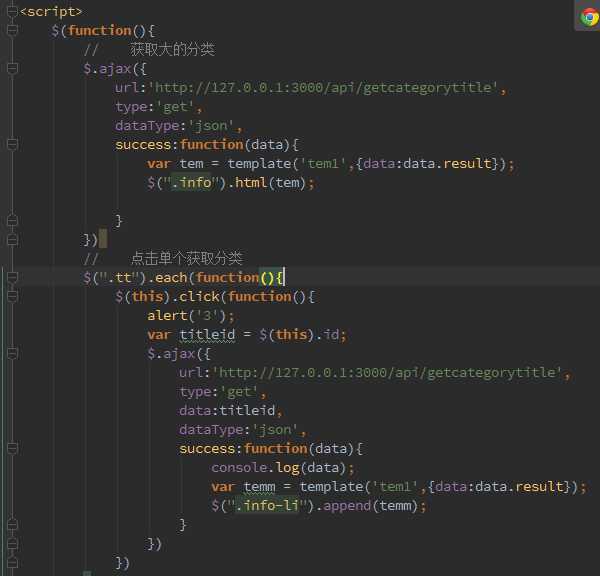Click the $(".info-li").append(temm); line
This screenshot has height=576, width=600.
tap(318, 506)
